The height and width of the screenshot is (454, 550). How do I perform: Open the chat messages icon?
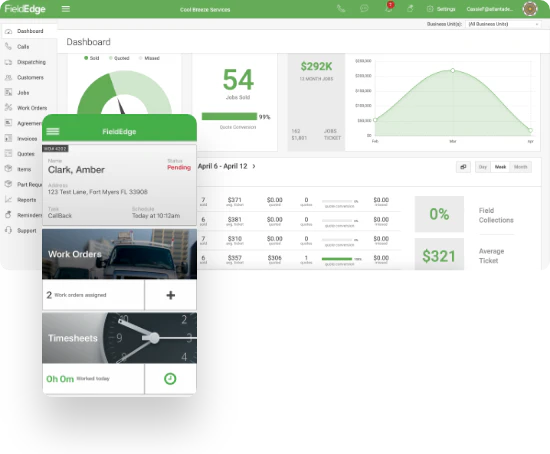click(364, 8)
